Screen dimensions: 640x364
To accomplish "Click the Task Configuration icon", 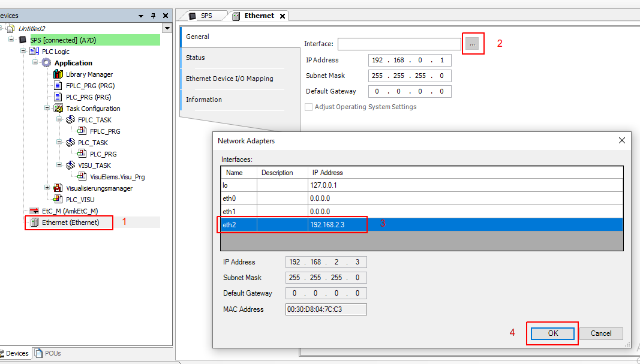I will (x=59, y=109).
